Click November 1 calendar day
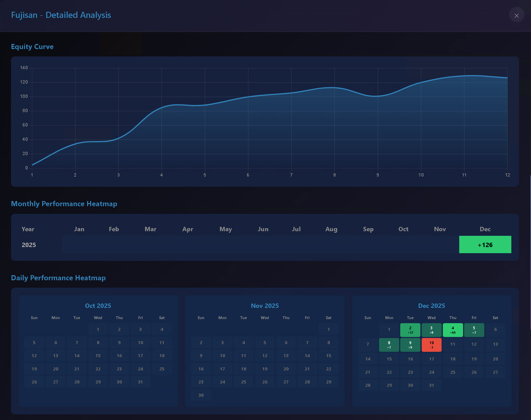Image resolution: width=531 pixels, height=420 pixels. pyautogui.click(x=328, y=329)
